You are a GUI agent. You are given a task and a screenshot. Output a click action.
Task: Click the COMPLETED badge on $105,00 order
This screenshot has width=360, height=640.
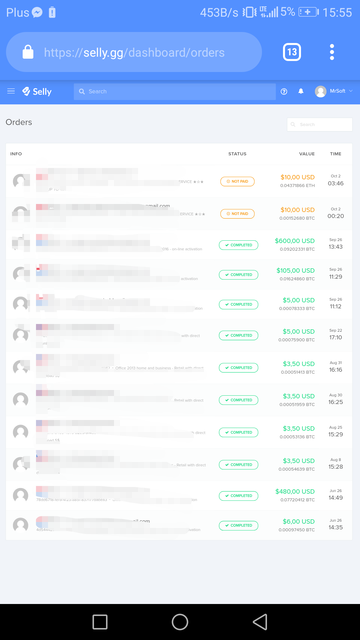point(238,275)
